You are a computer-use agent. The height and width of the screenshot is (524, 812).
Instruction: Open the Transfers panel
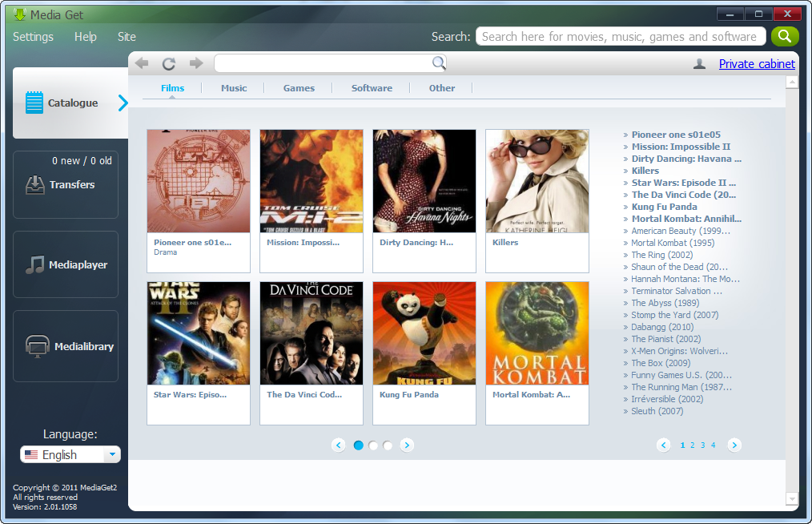66,184
